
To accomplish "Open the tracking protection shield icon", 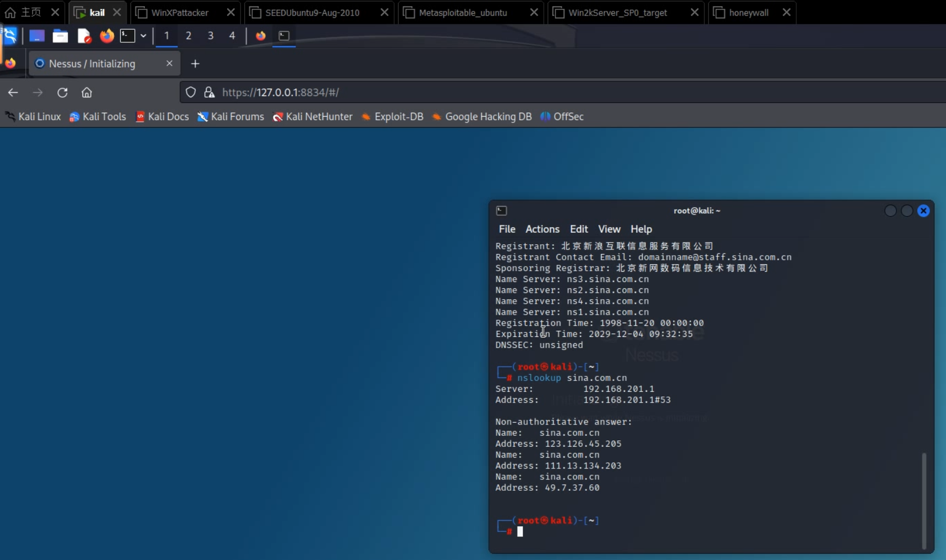I will coord(191,92).
